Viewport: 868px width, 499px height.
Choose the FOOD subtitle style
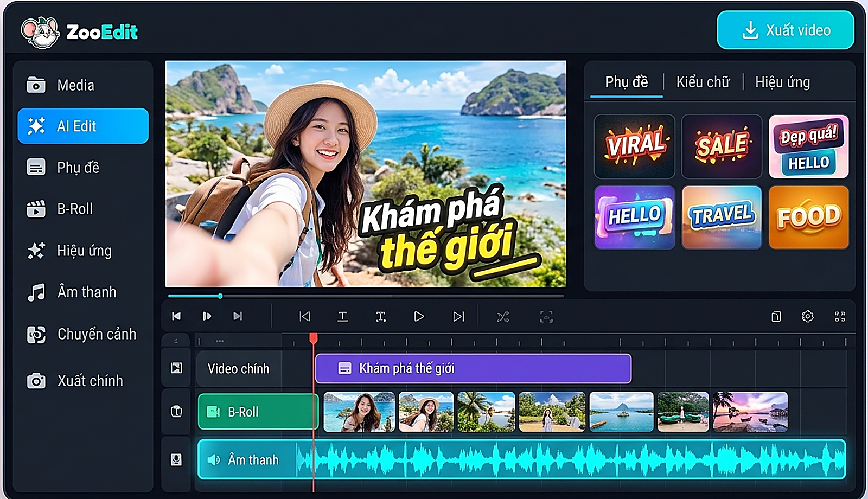coord(809,217)
